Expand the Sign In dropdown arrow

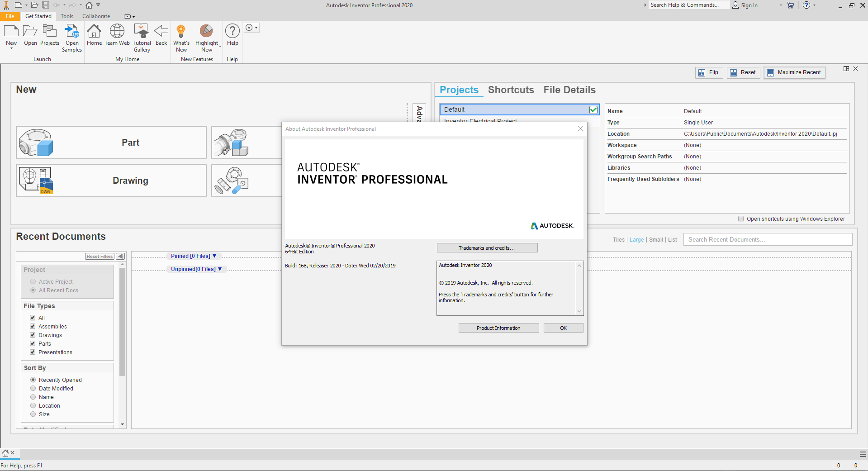[781, 5]
